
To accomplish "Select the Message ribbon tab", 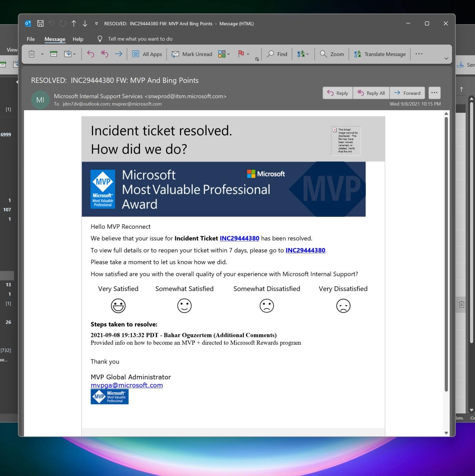I will click(x=55, y=39).
